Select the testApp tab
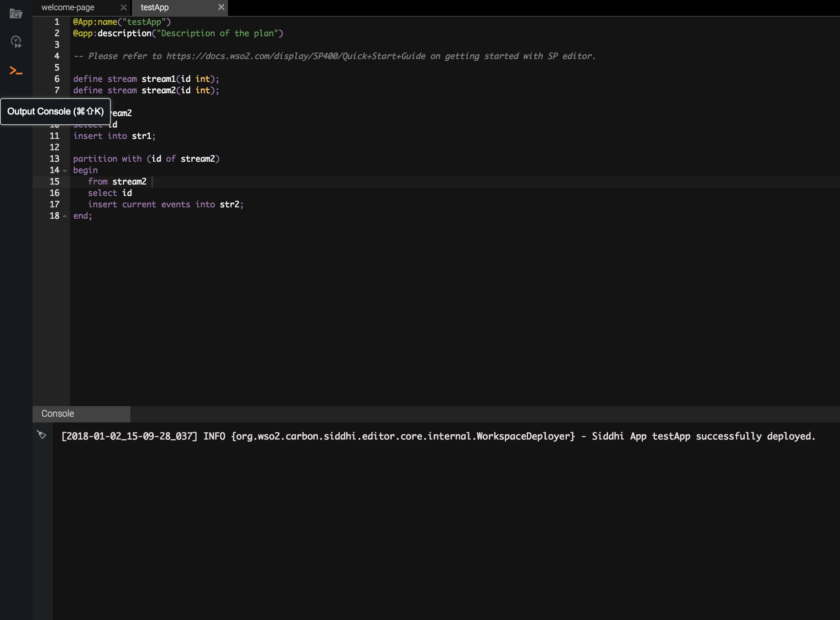Image resolution: width=840 pixels, height=620 pixels. click(x=155, y=7)
